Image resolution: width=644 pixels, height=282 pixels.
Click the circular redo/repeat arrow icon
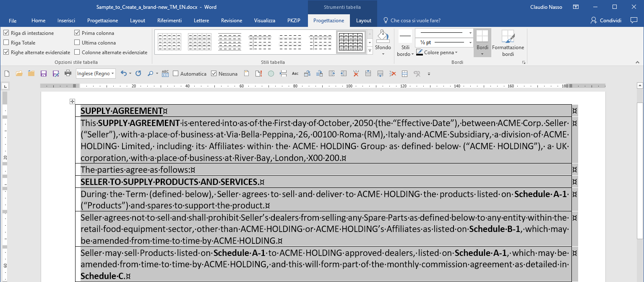(138, 74)
